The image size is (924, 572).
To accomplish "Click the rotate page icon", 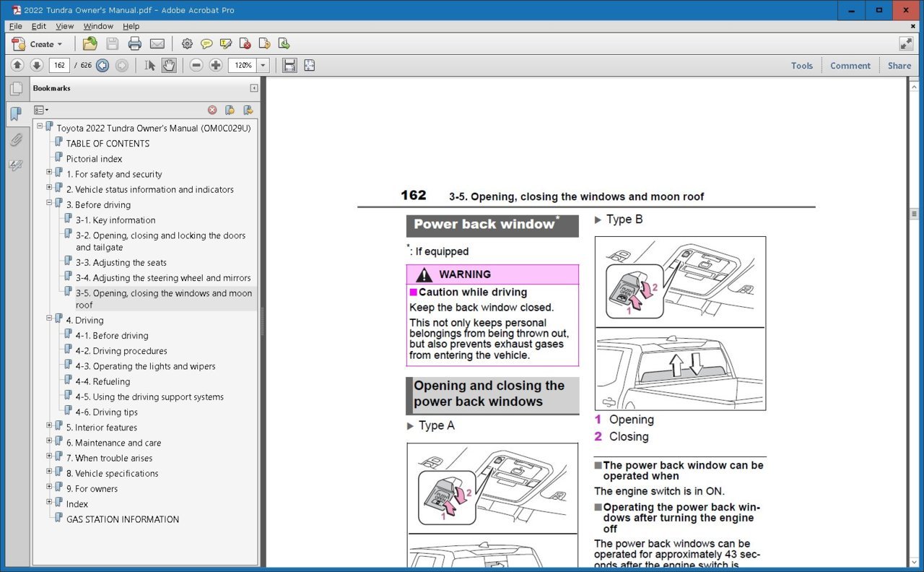I will 264,44.
